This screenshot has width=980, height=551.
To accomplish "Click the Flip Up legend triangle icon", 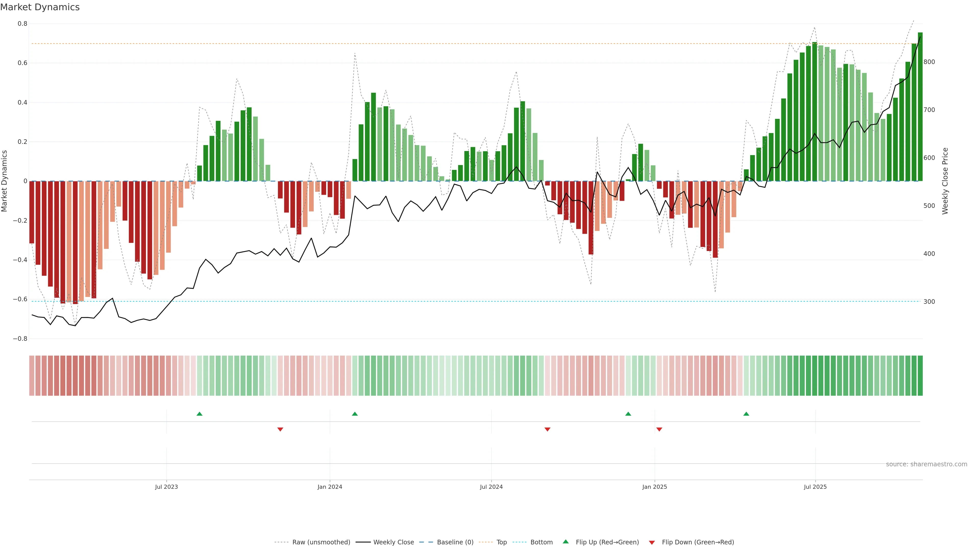I will click(x=566, y=542).
